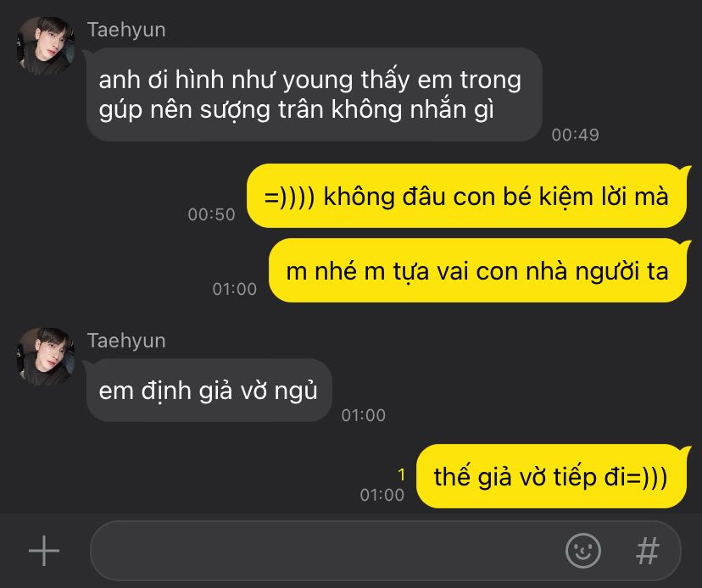
Task: Tap the top Taehyun sender name
Action: pyautogui.click(x=126, y=30)
